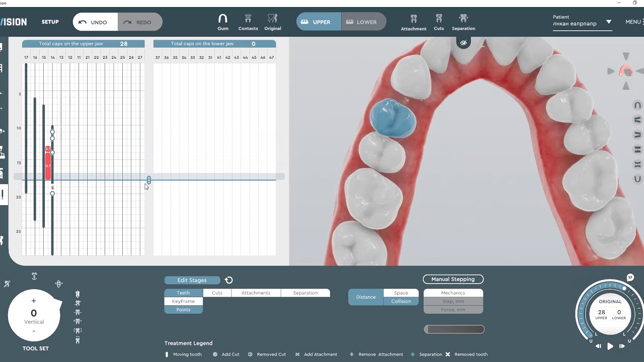Screen dimensions: 644x362
Task: Select the second jaw view icon in right sidebar
Action: pyautogui.click(x=637, y=120)
